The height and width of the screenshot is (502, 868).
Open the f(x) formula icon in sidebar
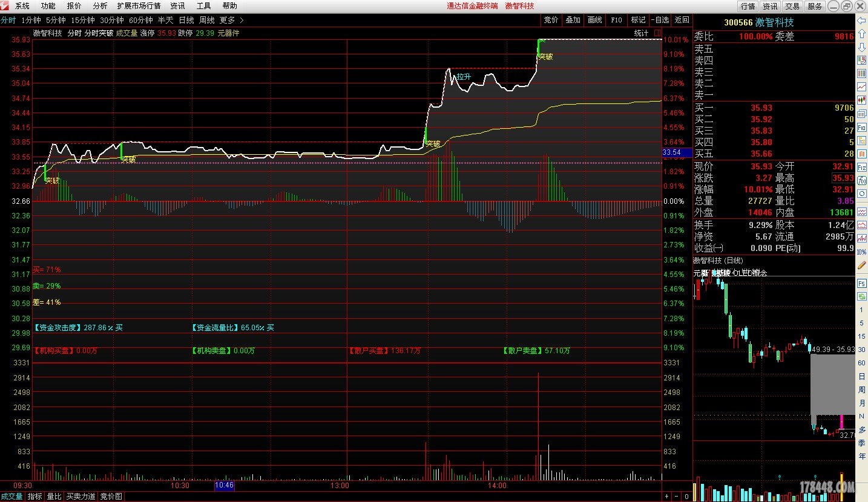(x=861, y=180)
